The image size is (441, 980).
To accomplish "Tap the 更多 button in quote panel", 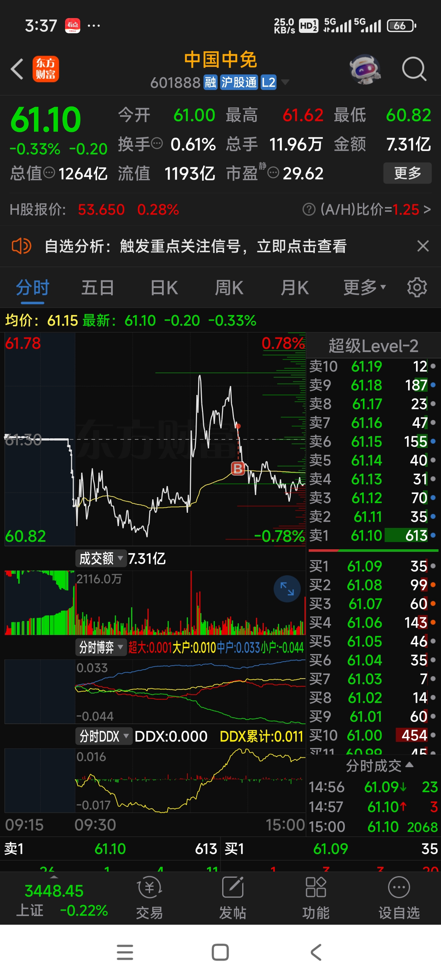I will coord(407,173).
